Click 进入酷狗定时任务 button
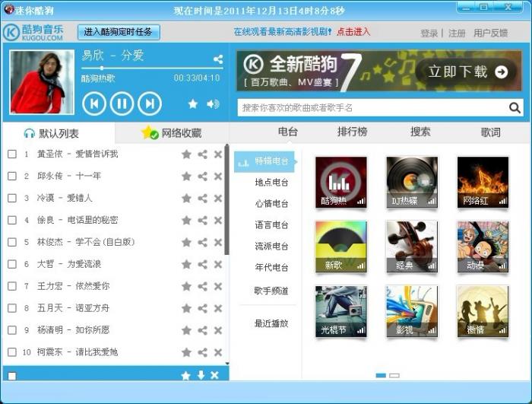Image resolution: width=532 pixels, height=404 pixels. pos(119,32)
